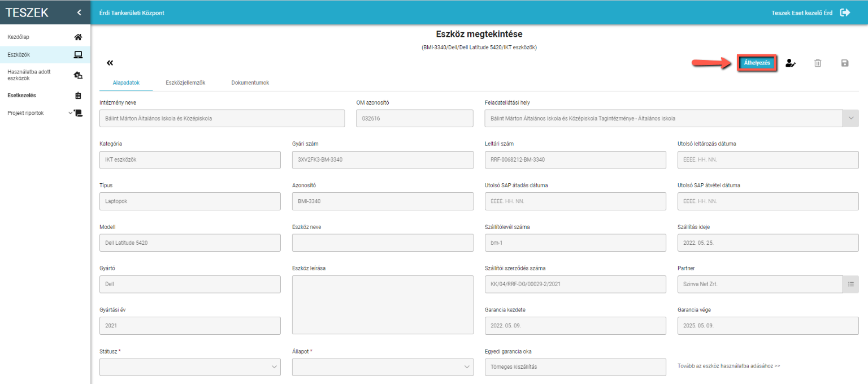The height and width of the screenshot is (384, 868).
Task: Click the Eszköz megtekintése heading
Action: click(x=479, y=34)
